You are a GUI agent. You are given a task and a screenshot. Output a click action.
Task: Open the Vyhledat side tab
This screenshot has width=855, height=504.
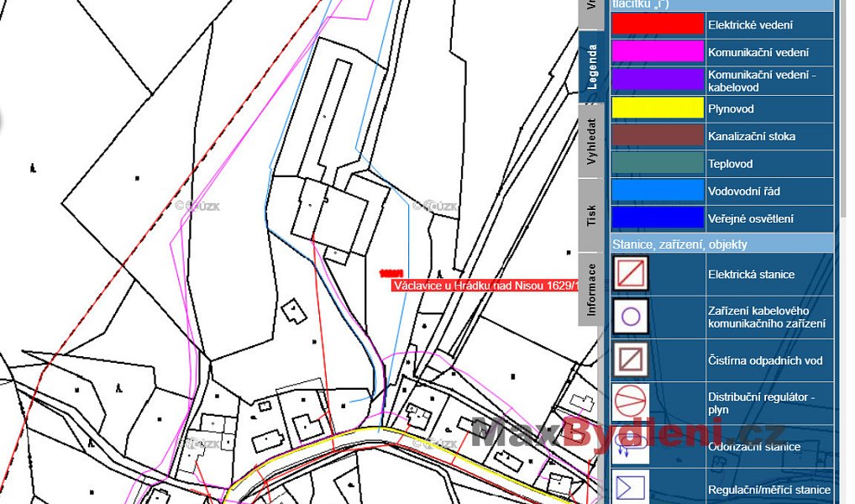point(591,141)
